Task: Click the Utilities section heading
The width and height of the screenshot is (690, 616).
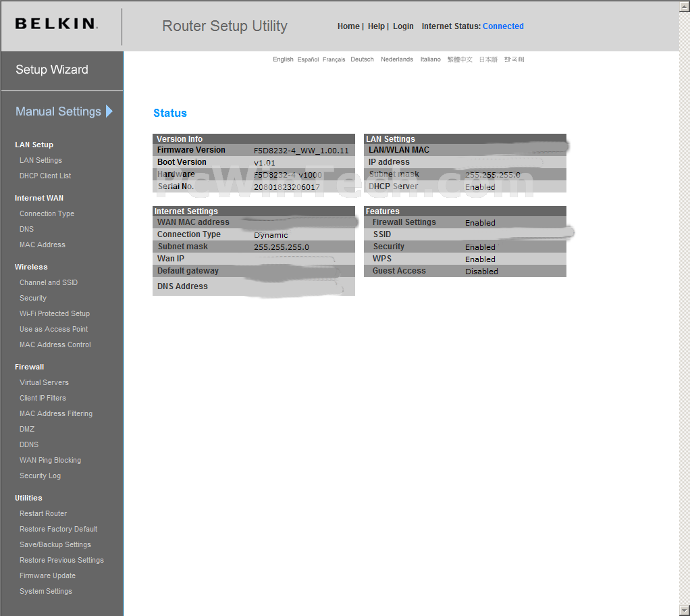Action: pyautogui.click(x=28, y=498)
